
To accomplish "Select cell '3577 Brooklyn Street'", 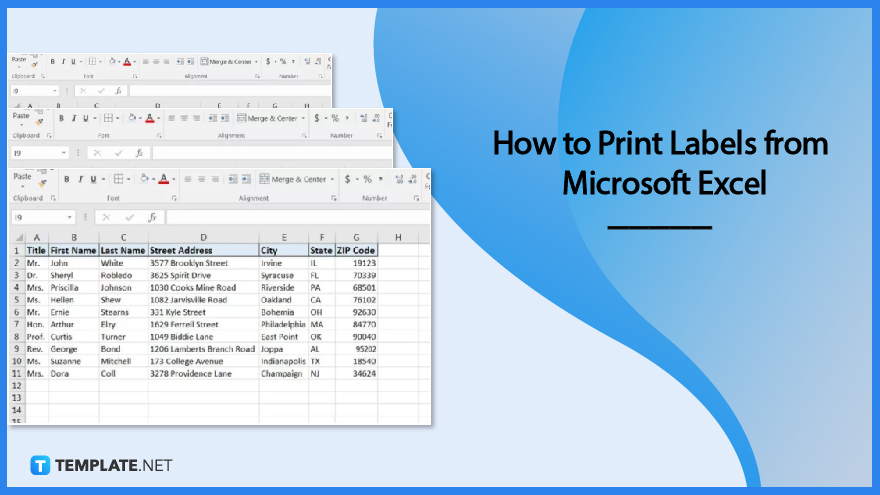I will tap(203, 263).
